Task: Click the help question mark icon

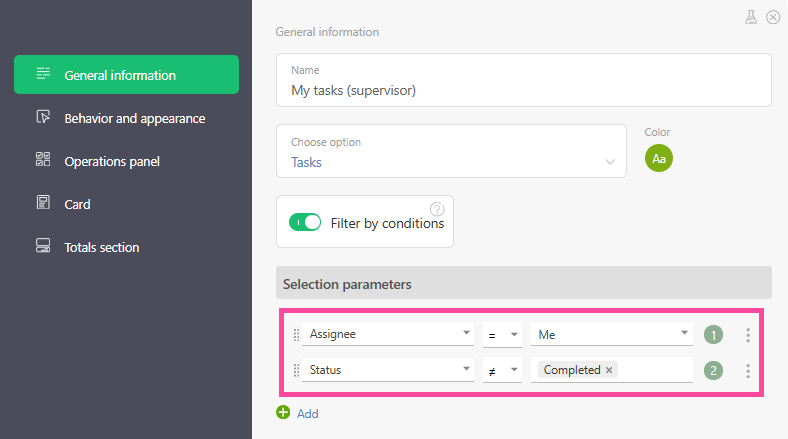Action: click(437, 209)
